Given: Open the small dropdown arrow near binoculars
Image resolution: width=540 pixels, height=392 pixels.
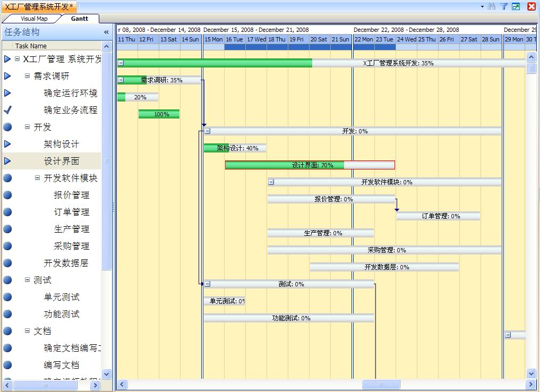Looking at the screenshot, I should click(x=482, y=7).
